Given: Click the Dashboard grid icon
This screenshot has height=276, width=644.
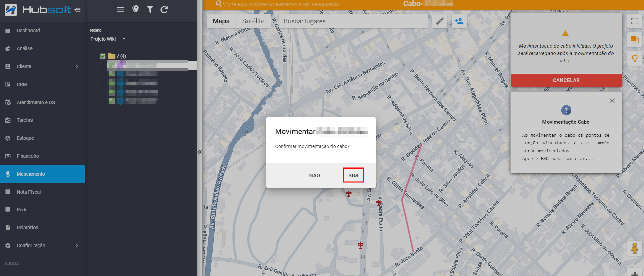Looking at the screenshot, I should tap(8, 31).
